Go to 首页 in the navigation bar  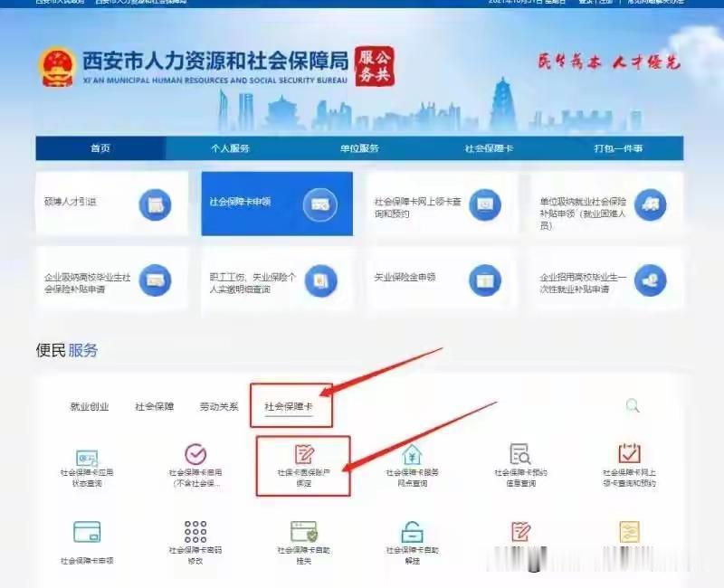point(100,148)
